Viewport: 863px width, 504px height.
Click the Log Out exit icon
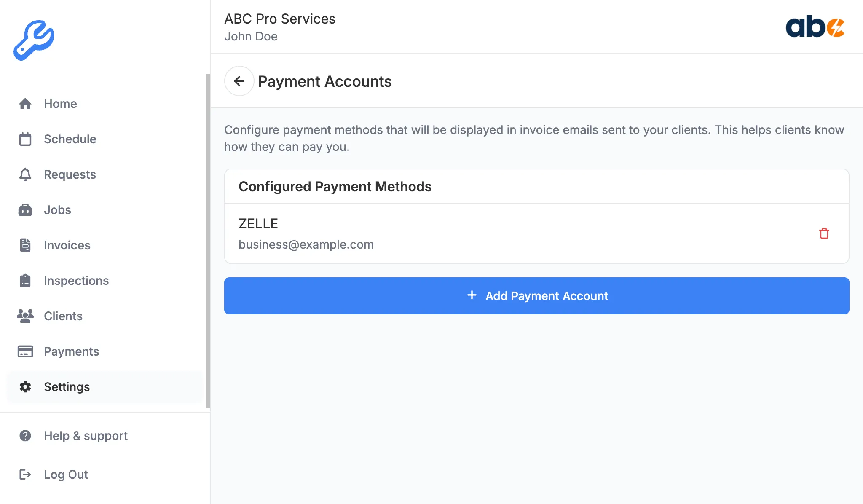(x=25, y=475)
